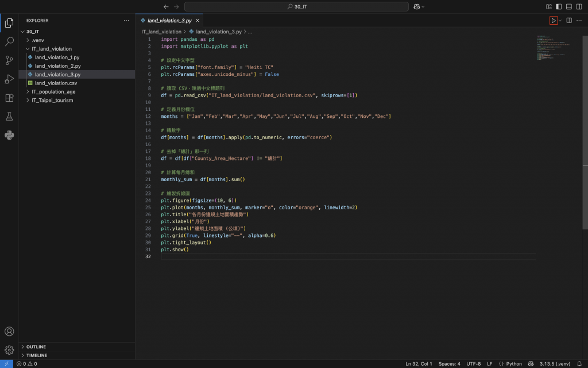
Task: Toggle the Secondary Side Bar visibility
Action: pos(579,6)
